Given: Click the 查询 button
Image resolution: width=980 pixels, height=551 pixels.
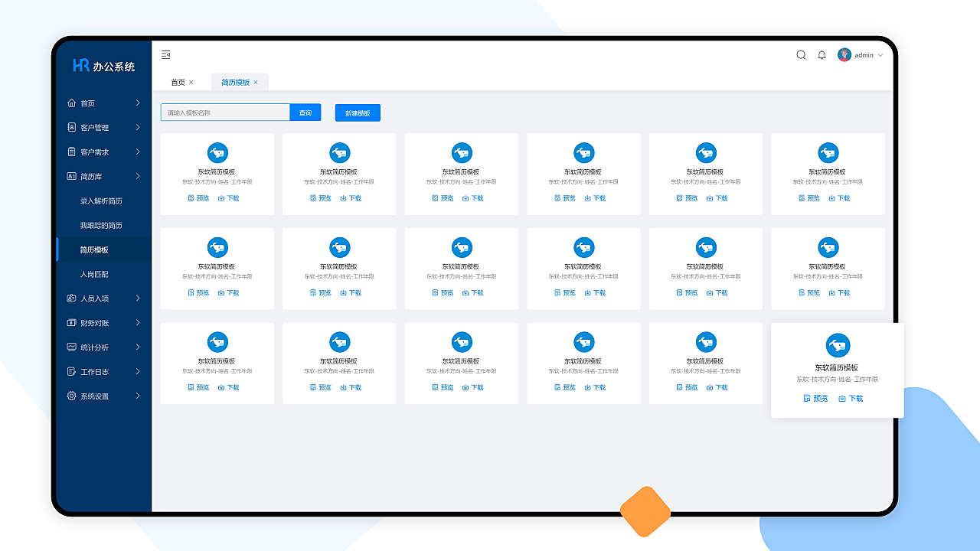Looking at the screenshot, I should click(x=305, y=112).
